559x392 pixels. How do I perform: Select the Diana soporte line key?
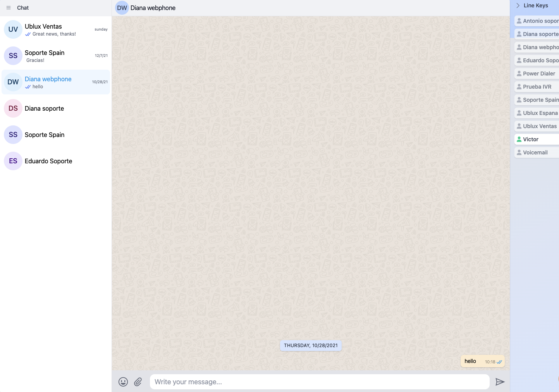click(x=537, y=34)
